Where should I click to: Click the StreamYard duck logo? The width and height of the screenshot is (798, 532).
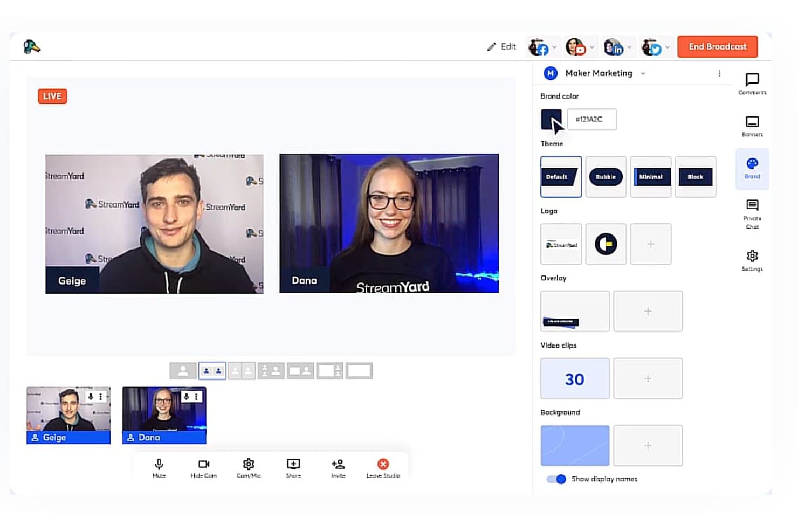tap(32, 47)
